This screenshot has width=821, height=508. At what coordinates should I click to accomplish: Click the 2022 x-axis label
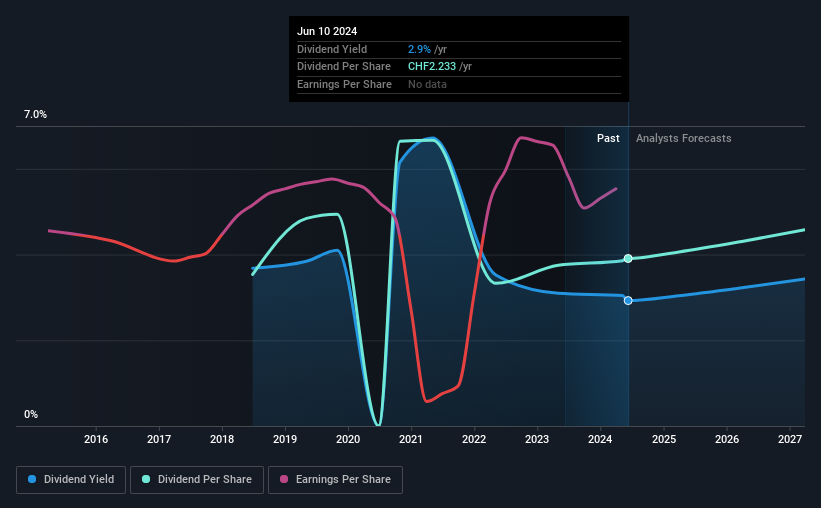(x=474, y=439)
